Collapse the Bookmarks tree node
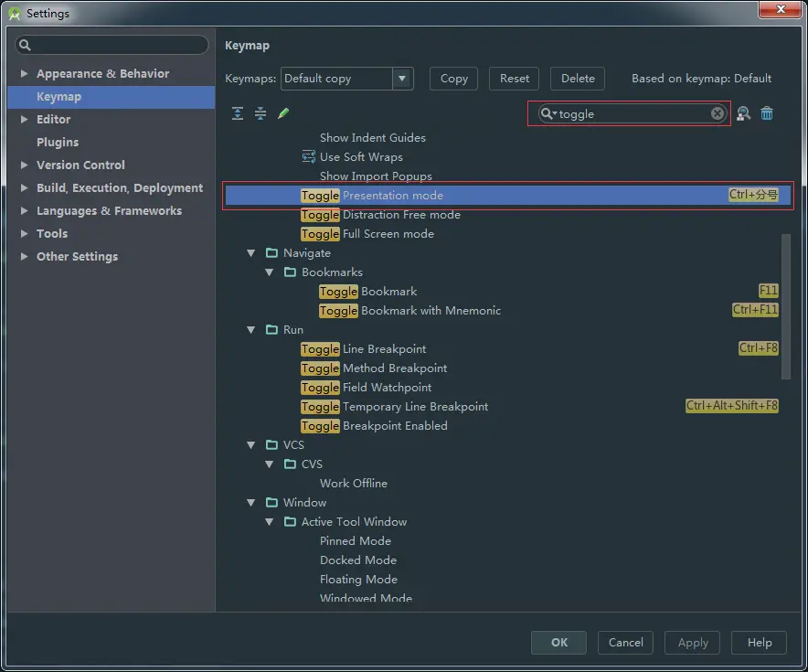808x672 pixels. pyautogui.click(x=270, y=272)
